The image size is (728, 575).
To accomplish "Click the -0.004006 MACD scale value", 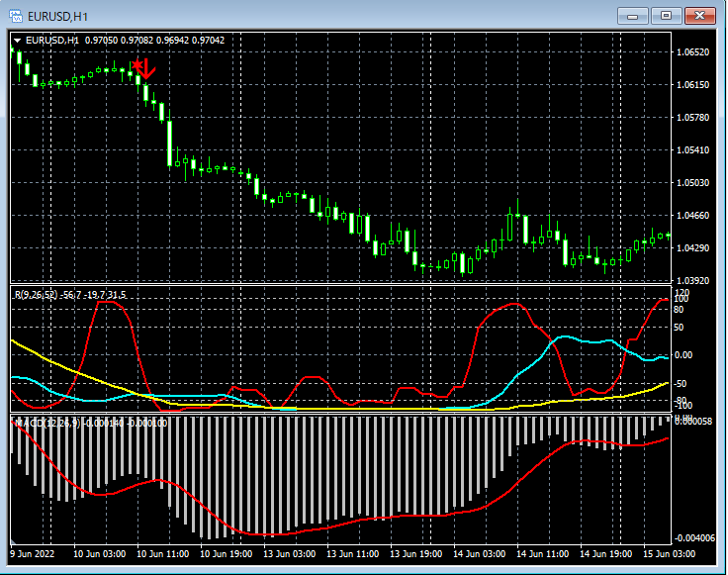I will [694, 537].
